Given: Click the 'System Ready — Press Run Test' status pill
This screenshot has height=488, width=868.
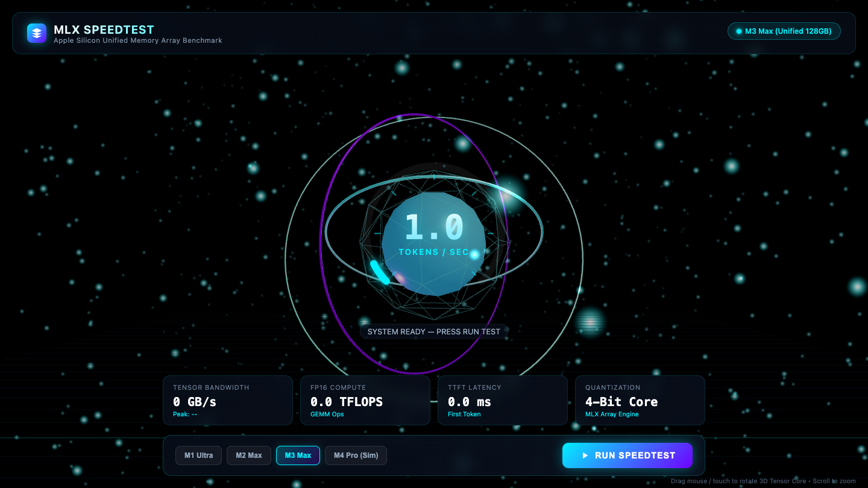Looking at the screenshot, I should pos(434,331).
